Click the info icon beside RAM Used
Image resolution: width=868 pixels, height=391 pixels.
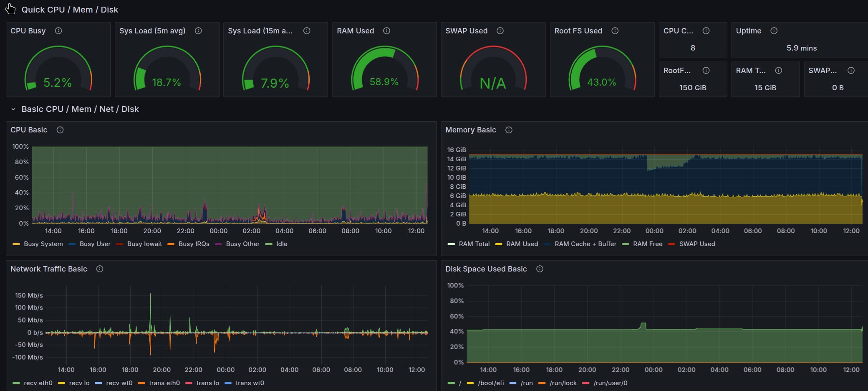tap(386, 31)
